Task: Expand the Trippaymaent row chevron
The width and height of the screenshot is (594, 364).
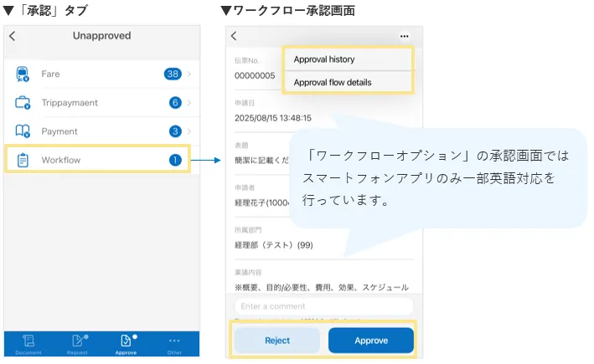Action: pyautogui.click(x=189, y=103)
